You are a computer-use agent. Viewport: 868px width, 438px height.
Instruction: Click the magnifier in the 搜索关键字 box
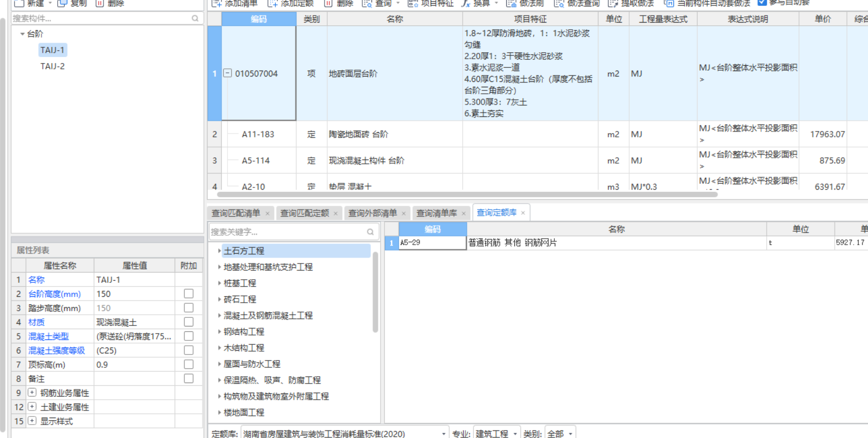point(370,232)
